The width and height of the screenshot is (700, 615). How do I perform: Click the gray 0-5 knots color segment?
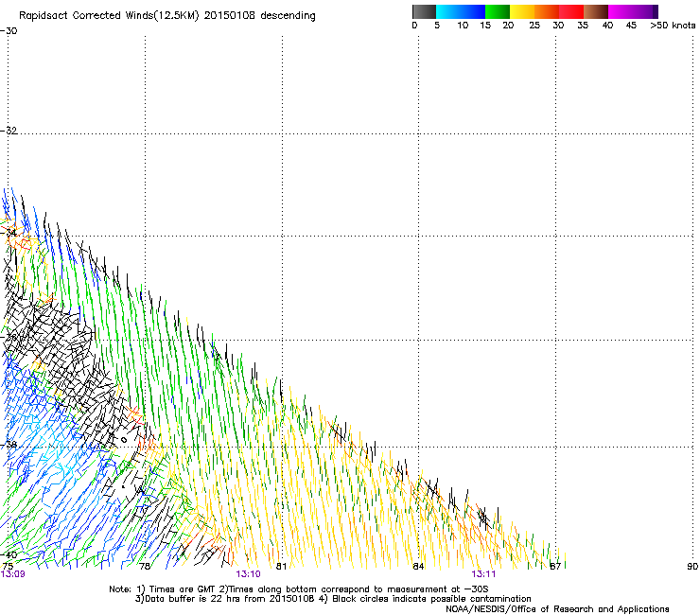[x=424, y=11]
